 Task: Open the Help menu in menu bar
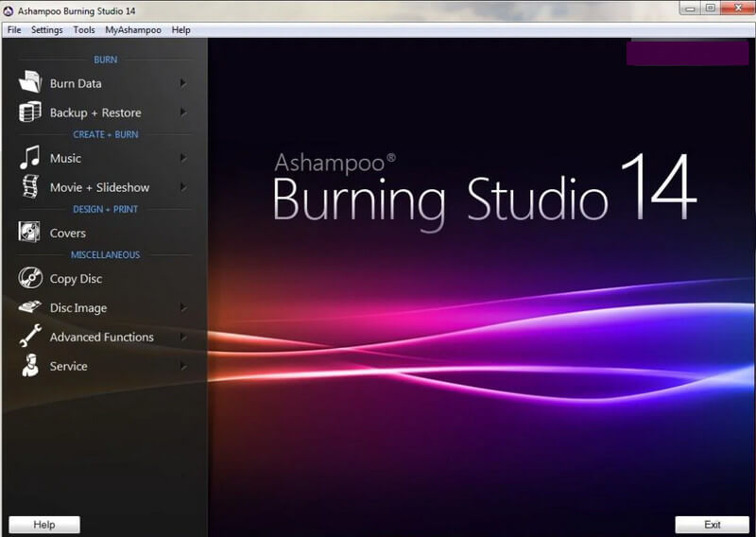click(x=180, y=30)
